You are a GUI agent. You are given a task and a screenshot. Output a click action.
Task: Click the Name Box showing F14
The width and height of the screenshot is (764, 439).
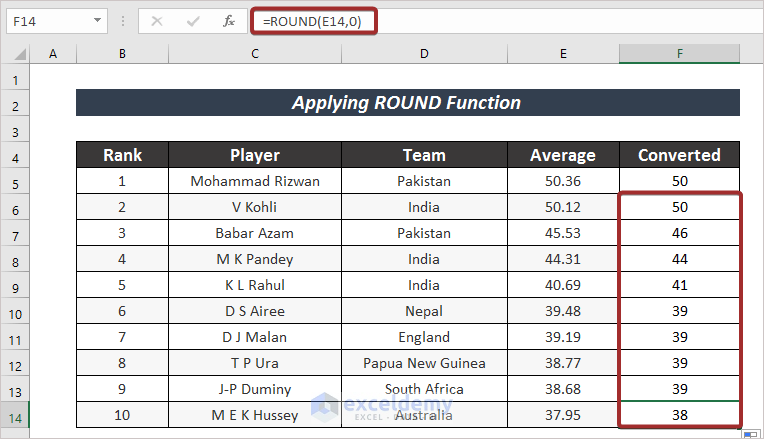click(45, 20)
